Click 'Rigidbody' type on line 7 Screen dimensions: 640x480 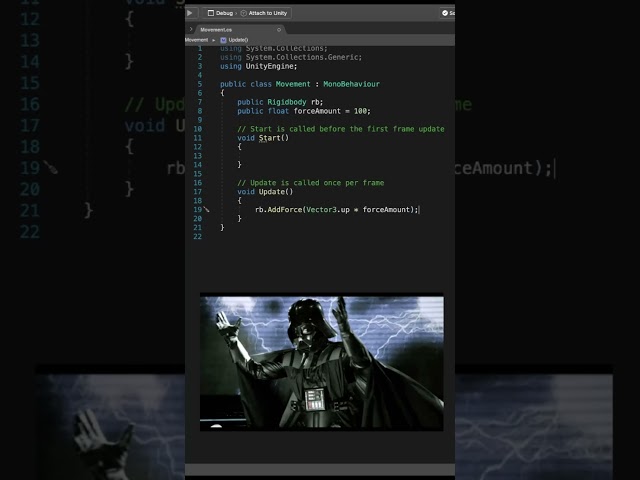(287, 102)
